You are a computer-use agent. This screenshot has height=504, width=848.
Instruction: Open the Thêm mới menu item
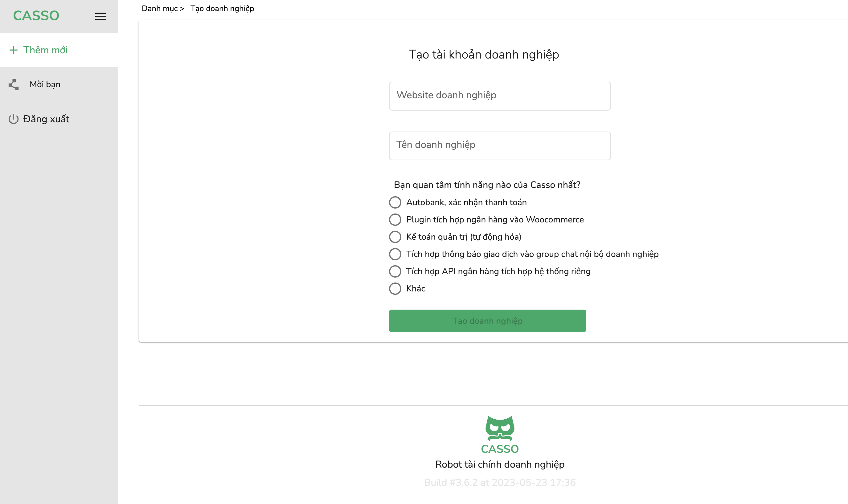46,50
